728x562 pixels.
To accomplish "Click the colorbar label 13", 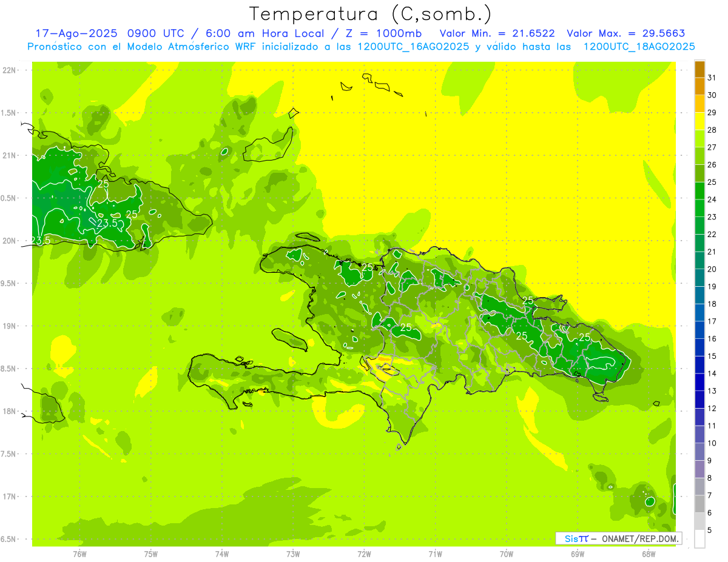I will (712, 391).
